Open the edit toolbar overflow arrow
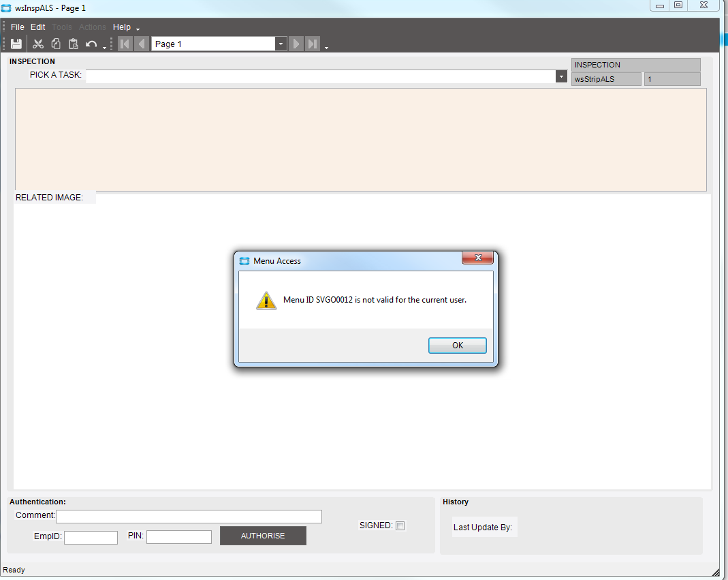Viewport: 728px width, 580px height. pos(104,48)
